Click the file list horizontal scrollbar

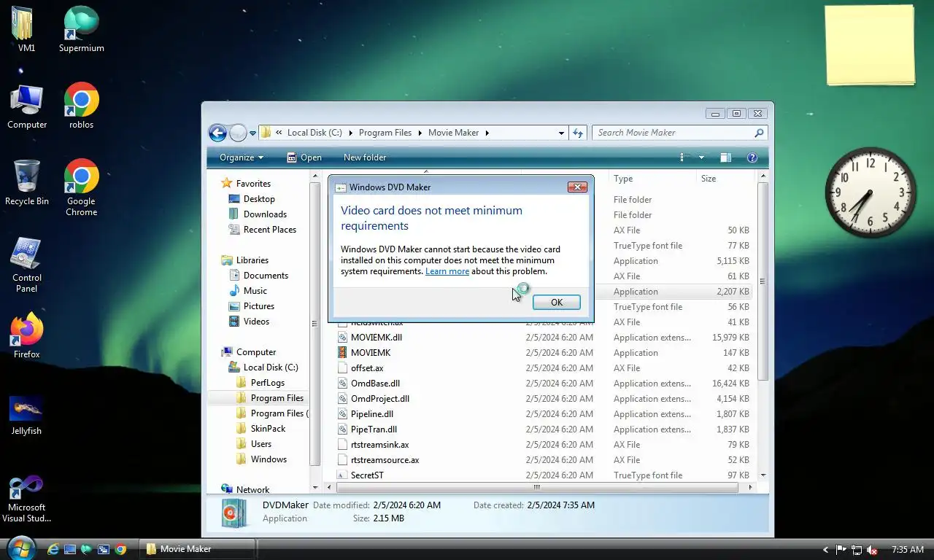[537, 487]
